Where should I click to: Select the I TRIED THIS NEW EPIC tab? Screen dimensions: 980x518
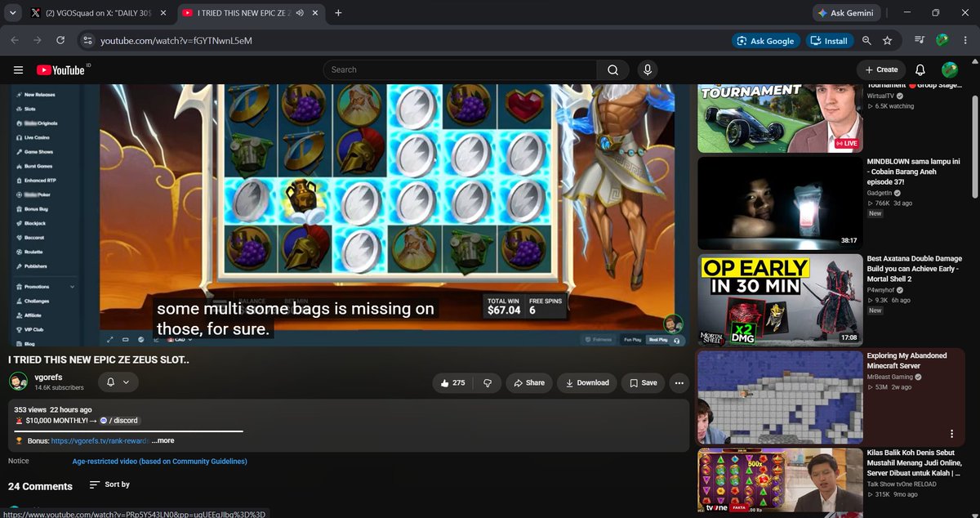[249, 13]
